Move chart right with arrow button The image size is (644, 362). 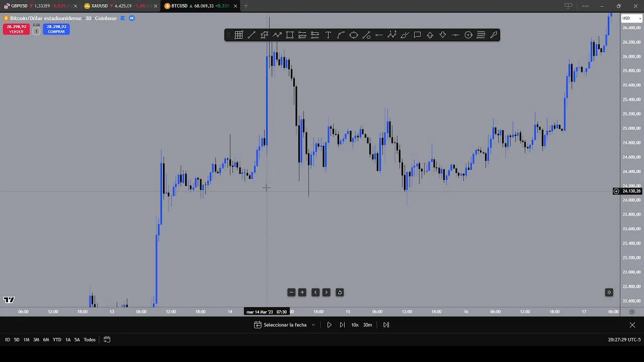click(x=326, y=292)
